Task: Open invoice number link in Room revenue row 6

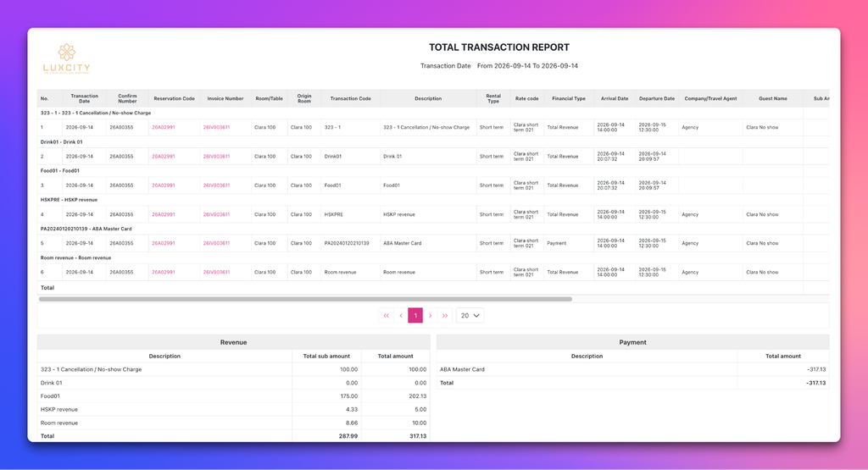Action: [x=216, y=272]
